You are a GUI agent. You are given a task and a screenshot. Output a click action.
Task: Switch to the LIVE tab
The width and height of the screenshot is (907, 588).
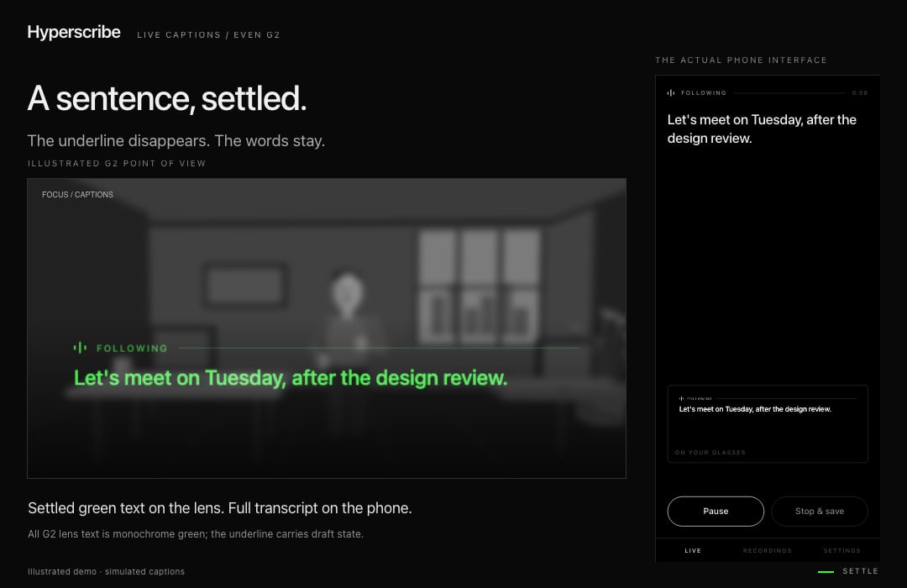point(692,550)
